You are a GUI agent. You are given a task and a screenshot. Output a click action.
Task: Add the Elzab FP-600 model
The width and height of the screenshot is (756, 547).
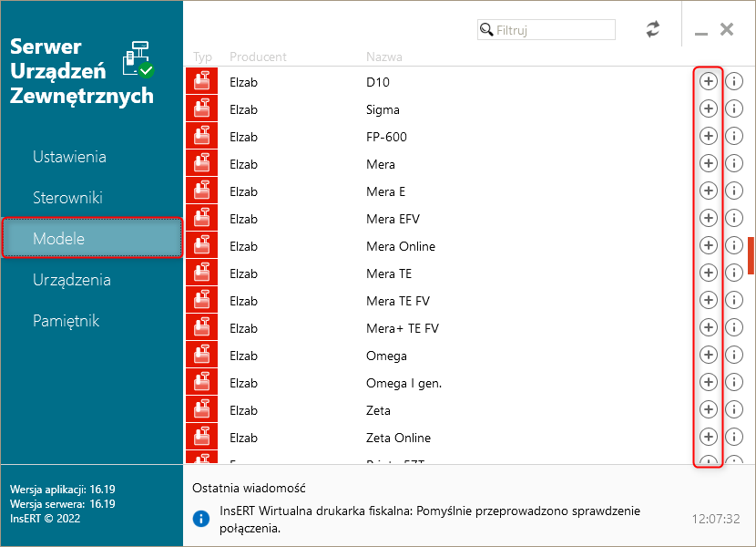(708, 136)
